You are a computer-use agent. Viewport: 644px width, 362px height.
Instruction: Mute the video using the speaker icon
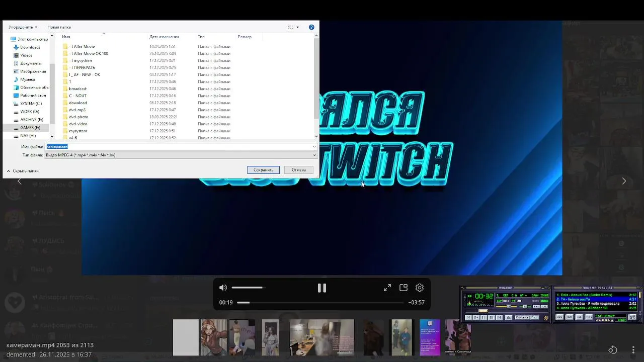coord(223,288)
